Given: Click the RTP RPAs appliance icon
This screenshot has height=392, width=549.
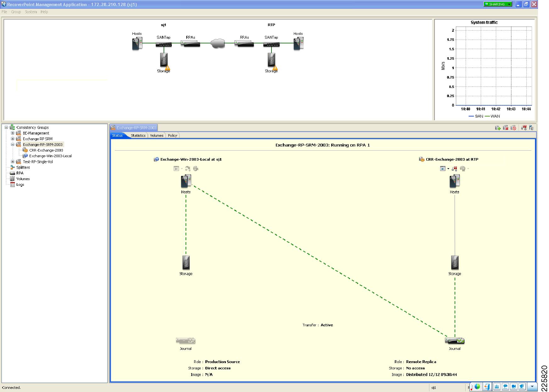Looking at the screenshot, I should (x=244, y=44).
